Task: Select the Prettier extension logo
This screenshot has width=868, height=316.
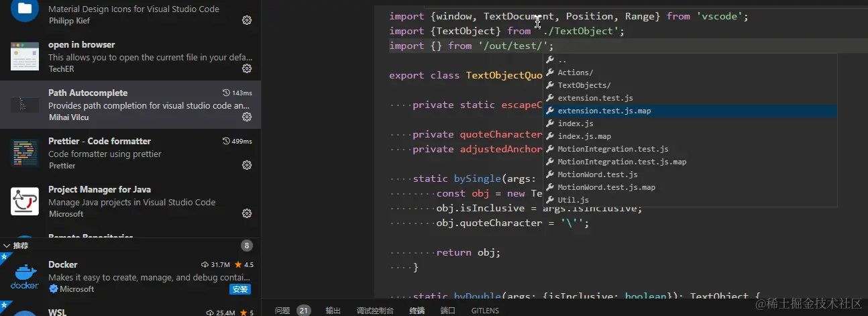Action: (25, 153)
